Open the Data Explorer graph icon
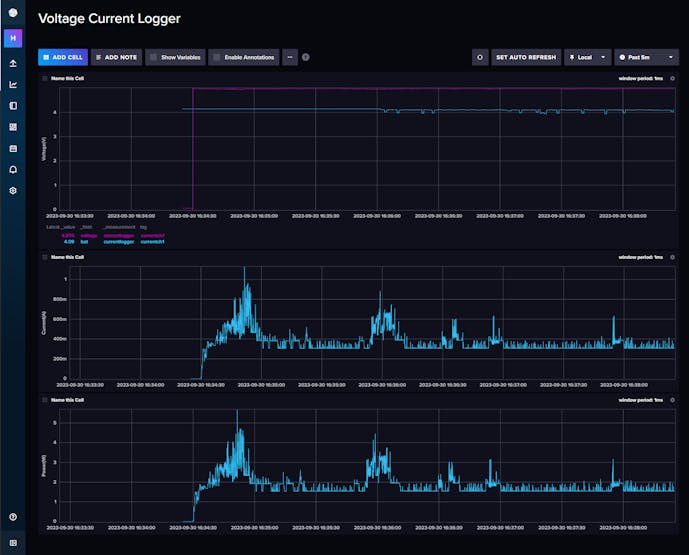Screen dimensions: 689x555 tap(13, 84)
